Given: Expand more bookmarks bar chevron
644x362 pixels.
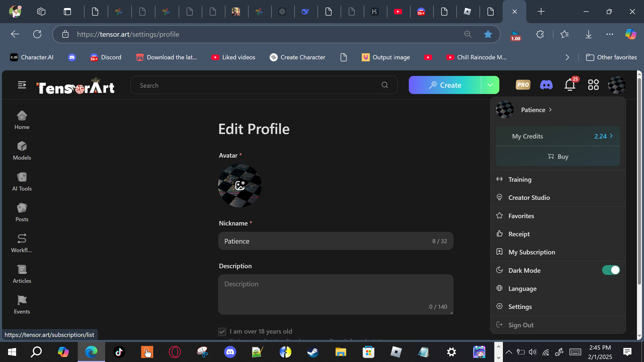Looking at the screenshot, I should [x=567, y=57].
